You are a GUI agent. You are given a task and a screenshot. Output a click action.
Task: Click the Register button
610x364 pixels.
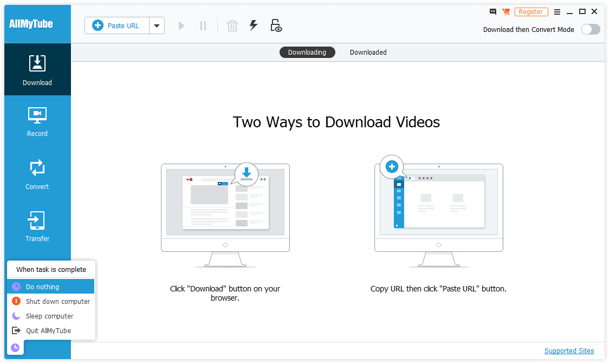pyautogui.click(x=531, y=12)
